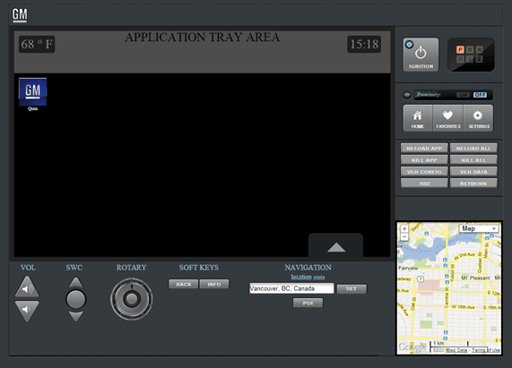Click the POI button

[308, 303]
